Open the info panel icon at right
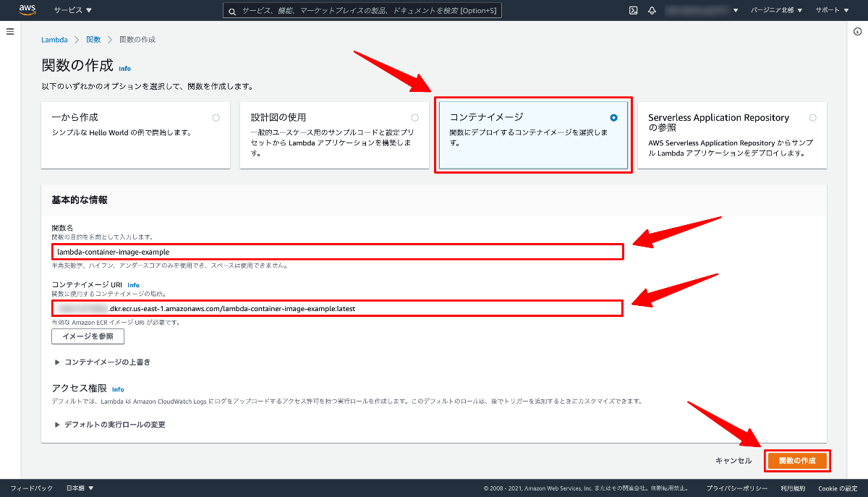 (857, 32)
